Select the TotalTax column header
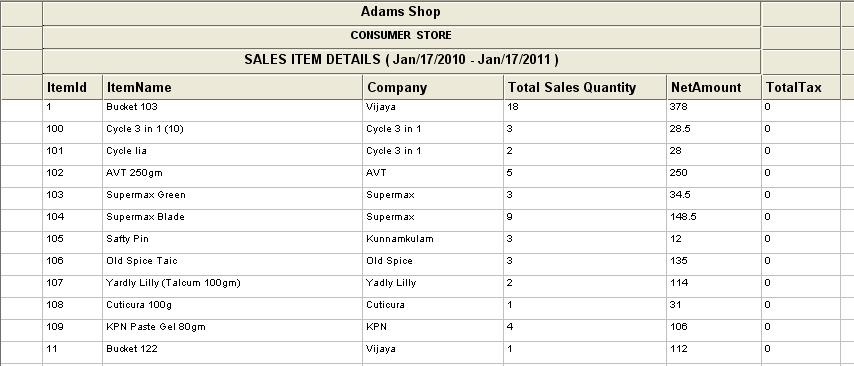Screen dimensions: 854x366 tap(801, 87)
